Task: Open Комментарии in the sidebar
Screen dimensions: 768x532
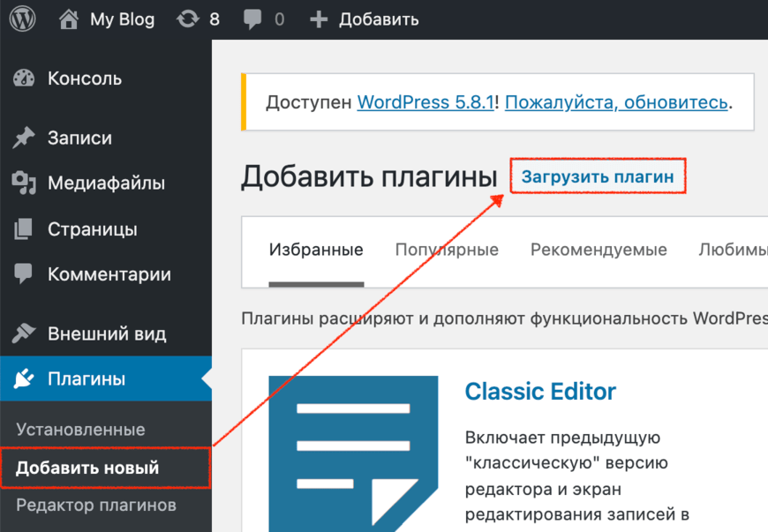Action: coord(109,274)
